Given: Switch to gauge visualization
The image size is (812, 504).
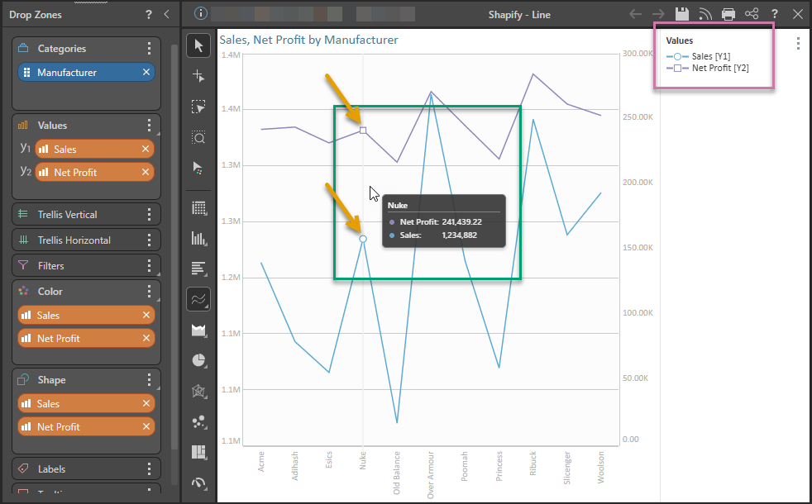Looking at the screenshot, I should pos(198,483).
